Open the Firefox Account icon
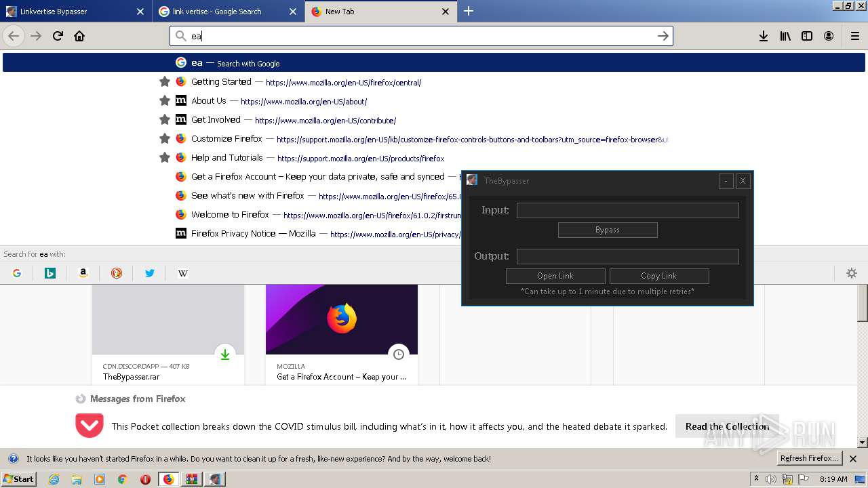 tap(829, 36)
